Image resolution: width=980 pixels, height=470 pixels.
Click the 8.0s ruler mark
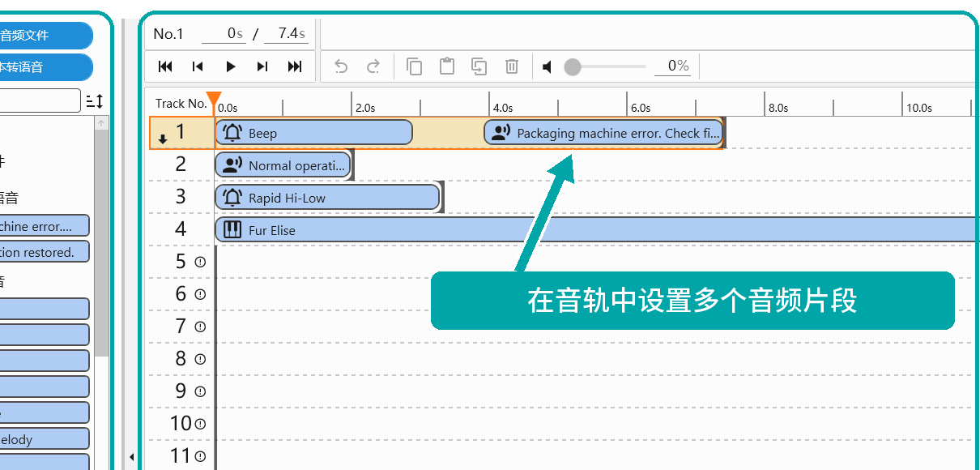(778, 108)
